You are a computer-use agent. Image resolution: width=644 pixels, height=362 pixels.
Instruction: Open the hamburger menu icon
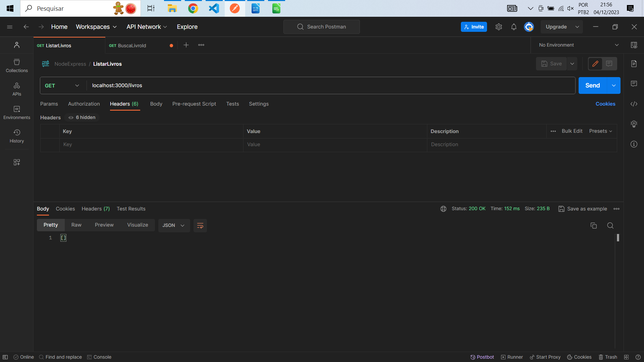10,27
